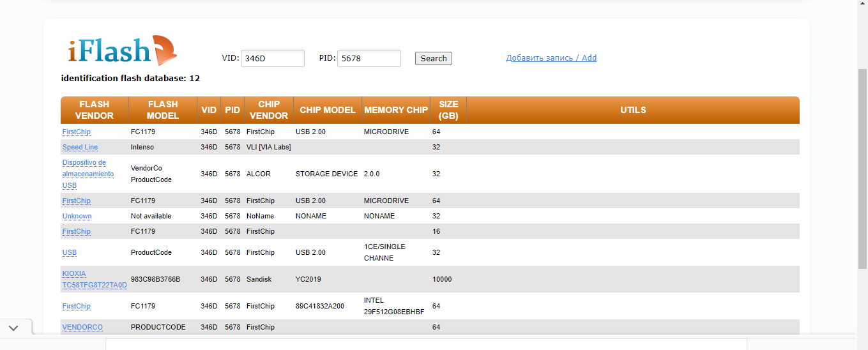868x350 pixels.
Task: Open the Добавить запись / Add link
Action: pos(551,58)
